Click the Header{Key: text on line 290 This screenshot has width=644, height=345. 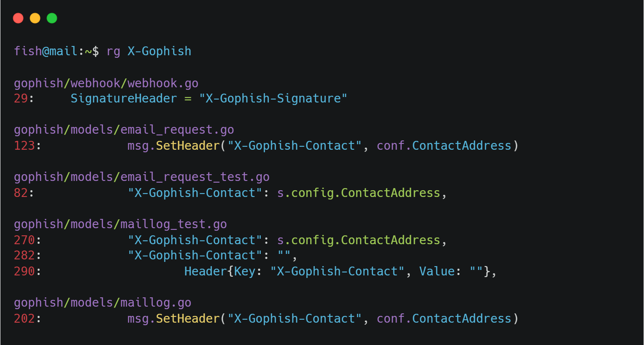pos(223,271)
